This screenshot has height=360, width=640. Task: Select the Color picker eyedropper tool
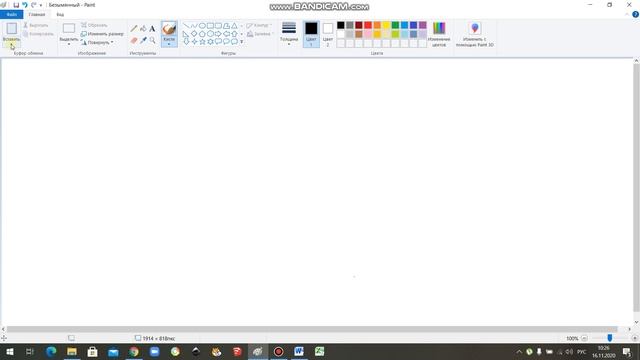[x=143, y=40]
